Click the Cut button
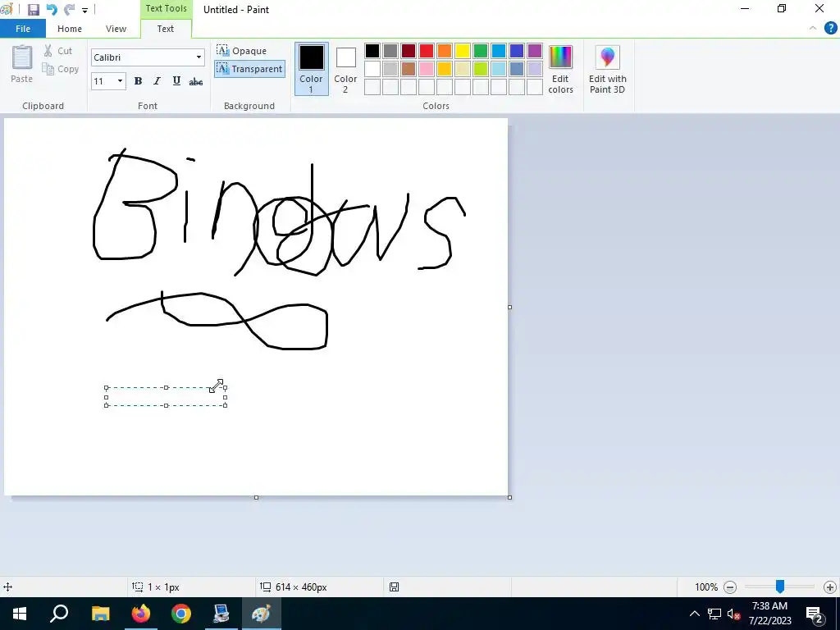The width and height of the screenshot is (840, 630). point(58,51)
